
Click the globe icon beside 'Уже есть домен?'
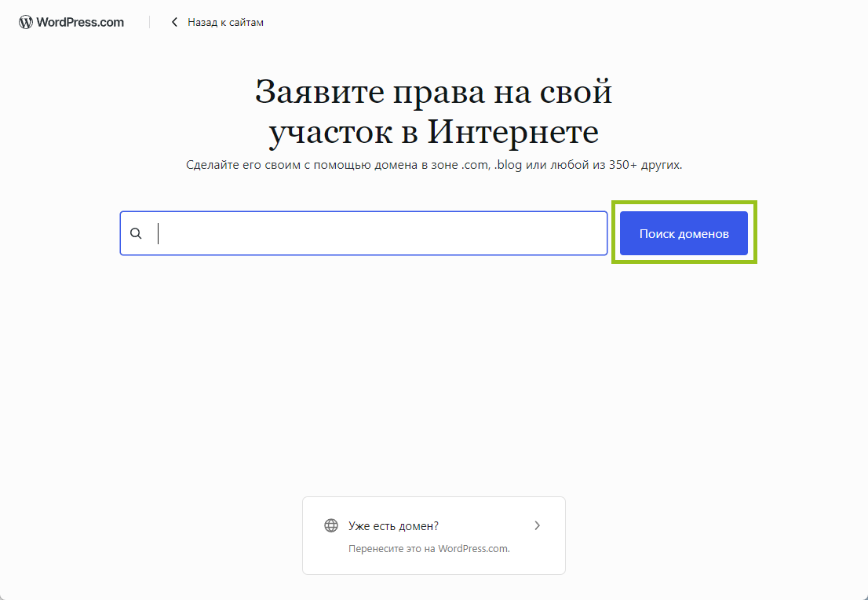[x=331, y=525]
